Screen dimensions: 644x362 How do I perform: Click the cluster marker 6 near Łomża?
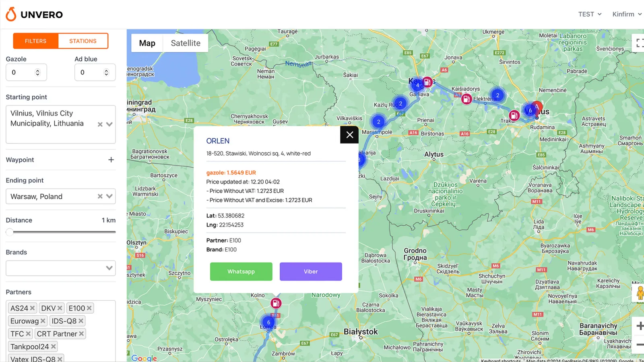[x=268, y=322]
